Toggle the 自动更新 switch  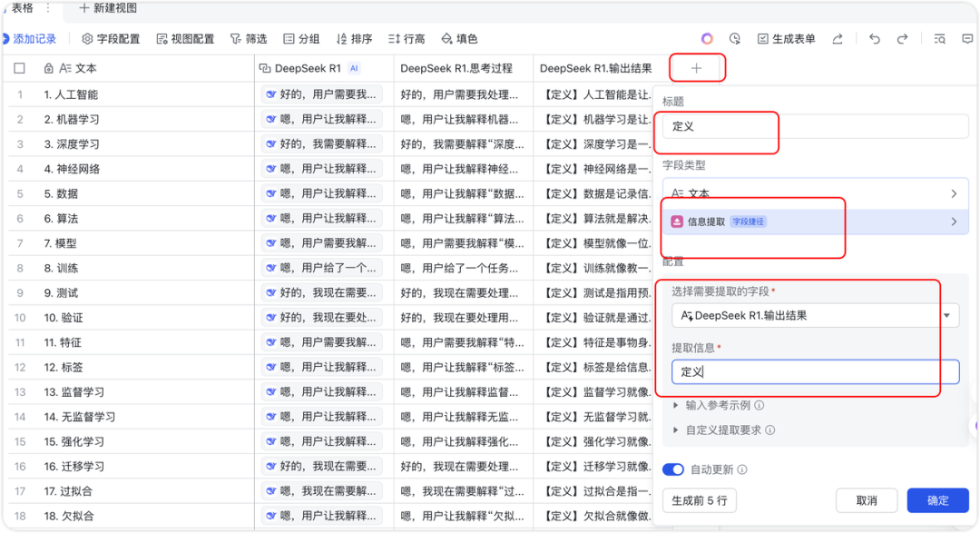pos(673,469)
